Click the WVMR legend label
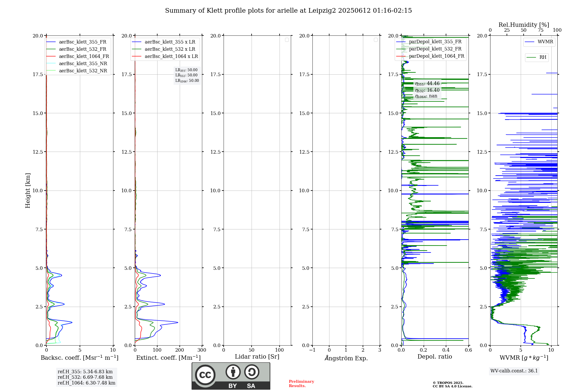The image size is (577, 392). tap(545, 42)
